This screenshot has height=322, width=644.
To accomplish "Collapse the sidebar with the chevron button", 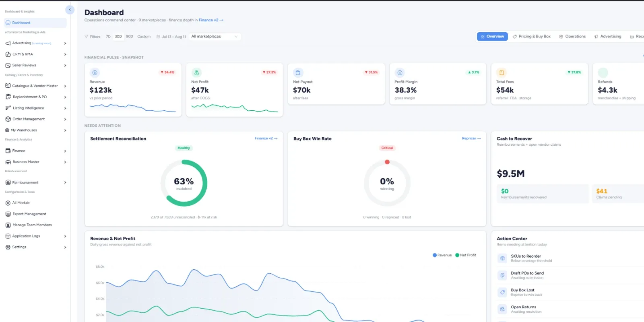I will (x=70, y=10).
